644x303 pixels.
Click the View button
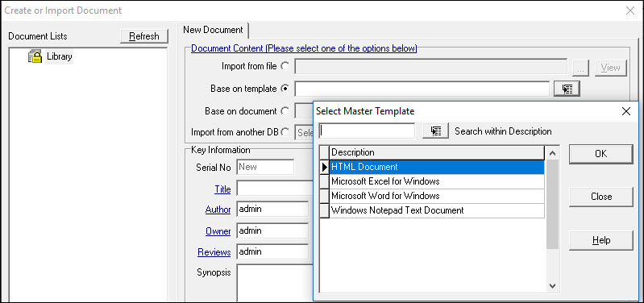coord(610,68)
